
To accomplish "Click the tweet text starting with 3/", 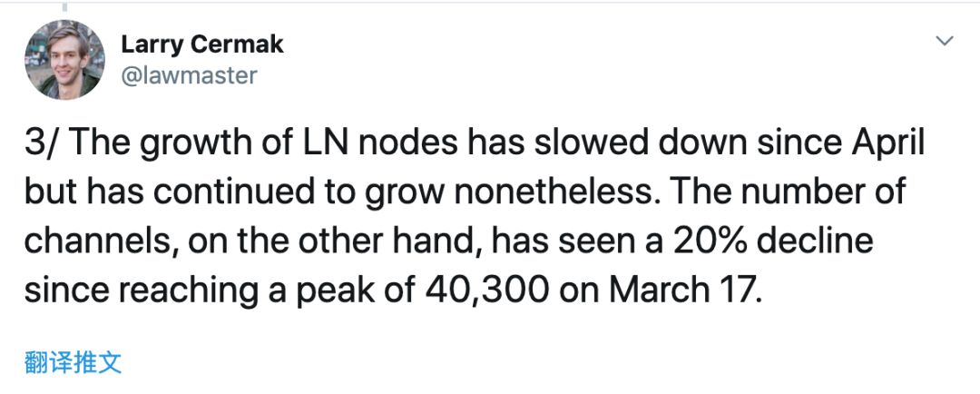I will [x=475, y=217].
